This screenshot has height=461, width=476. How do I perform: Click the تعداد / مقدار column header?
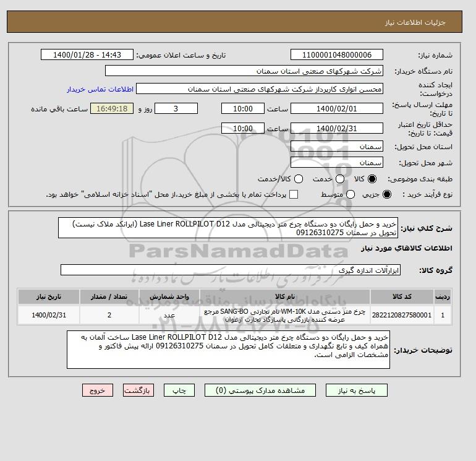pos(109,296)
